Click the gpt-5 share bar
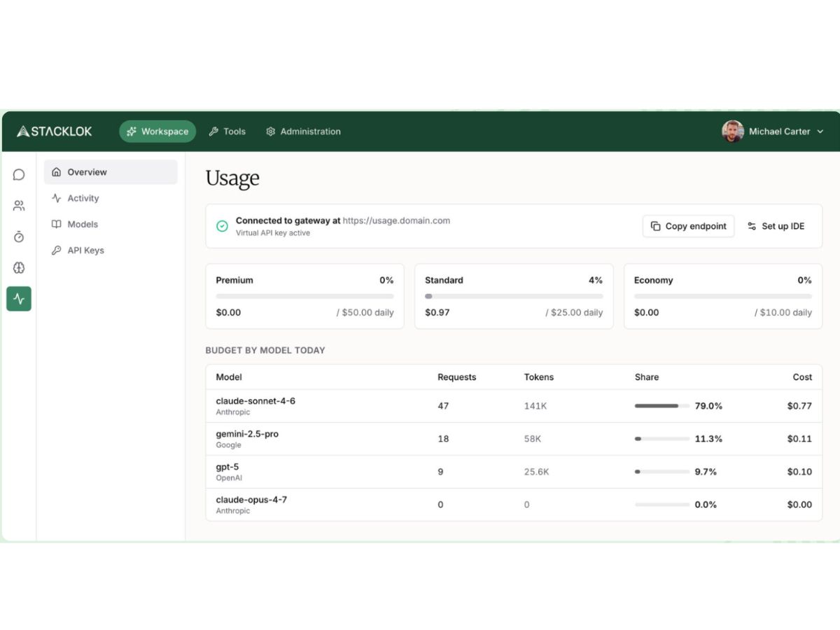840x630 pixels. point(662,472)
